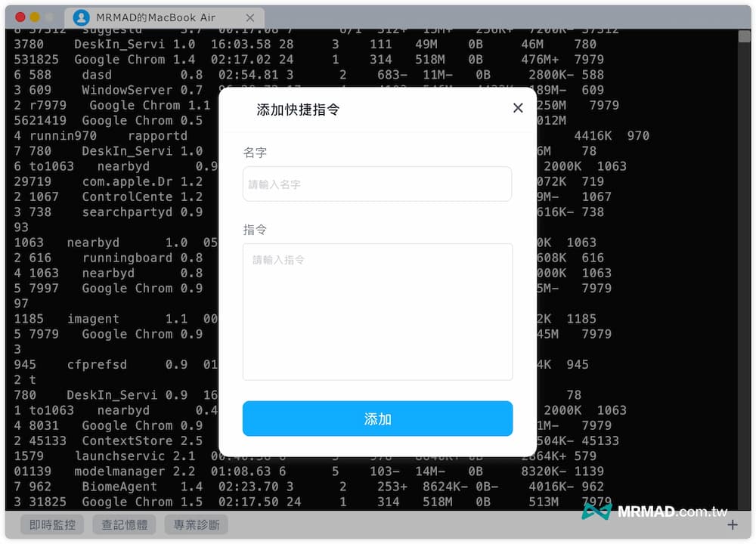Click the + icon to add new tab
Image resolution: width=756 pixels, height=544 pixels.
tap(732, 524)
